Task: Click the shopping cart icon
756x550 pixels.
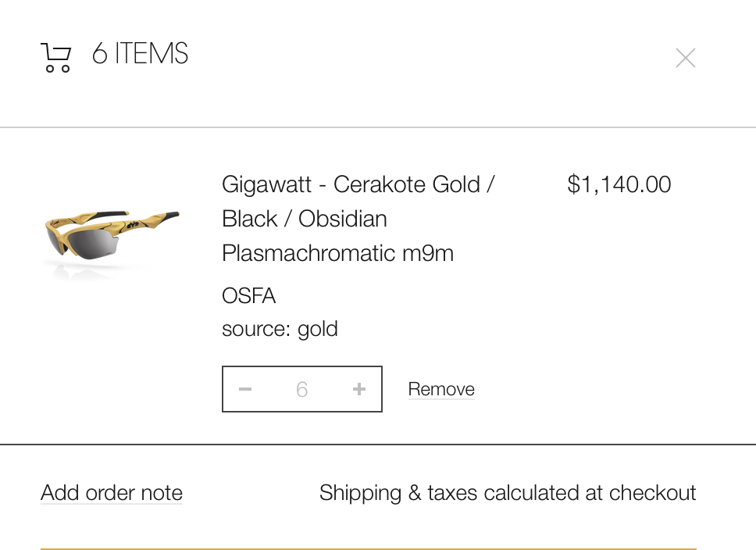Action: tap(55, 57)
